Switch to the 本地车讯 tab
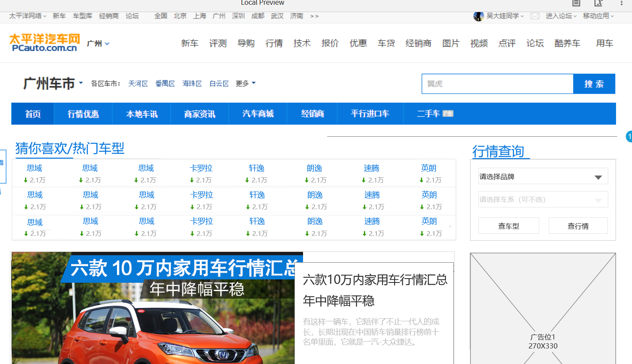The image size is (632, 364). coord(142,113)
